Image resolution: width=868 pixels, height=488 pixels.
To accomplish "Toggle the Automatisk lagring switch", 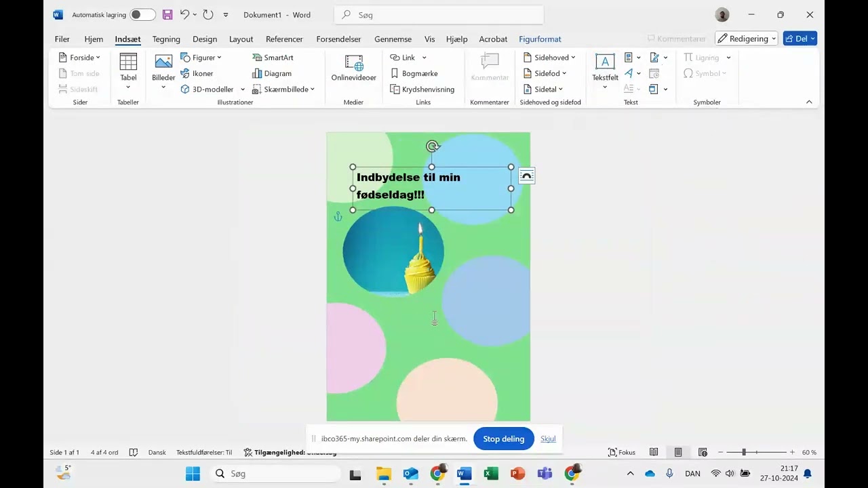I will tap(142, 15).
